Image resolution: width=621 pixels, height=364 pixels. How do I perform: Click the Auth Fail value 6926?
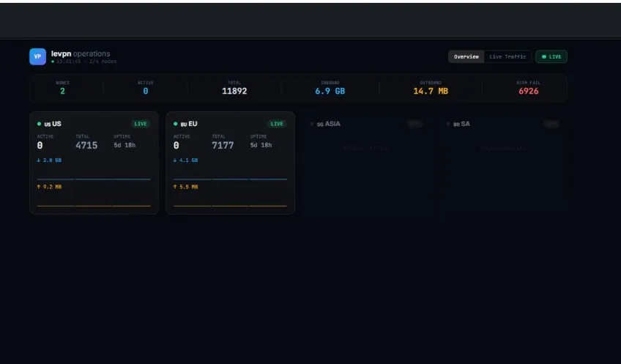(528, 91)
